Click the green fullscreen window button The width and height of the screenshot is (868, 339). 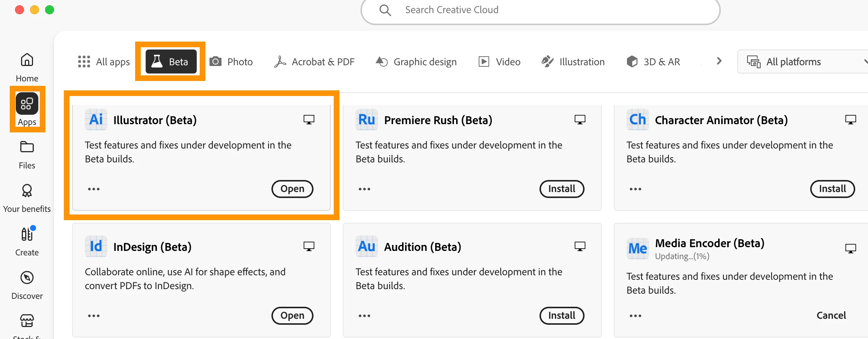(50, 10)
